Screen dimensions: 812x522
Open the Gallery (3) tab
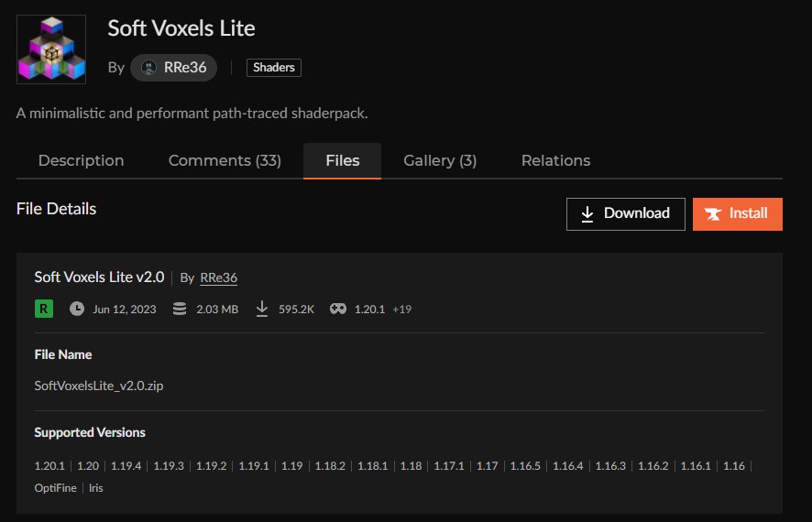point(440,160)
